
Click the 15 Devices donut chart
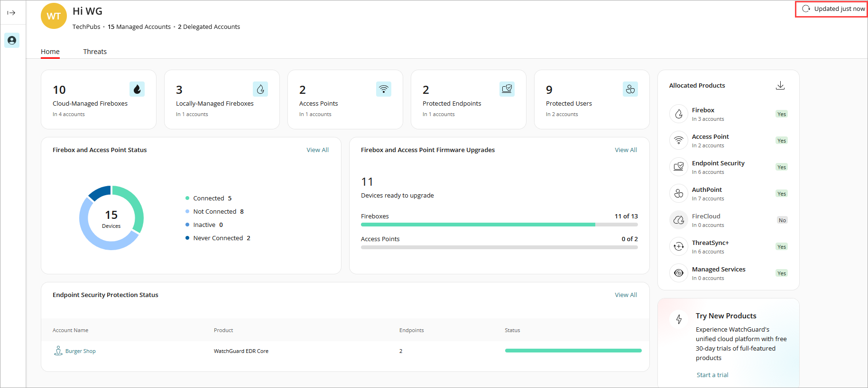[x=111, y=218]
